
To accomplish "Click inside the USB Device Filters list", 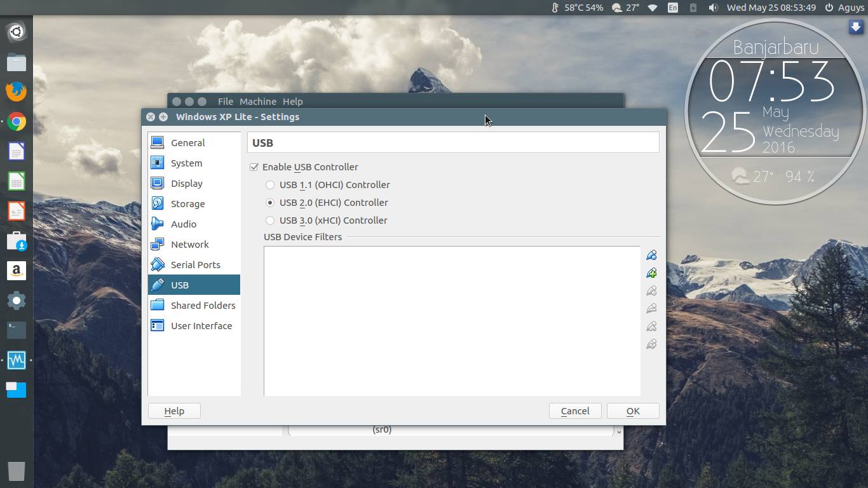I will point(452,321).
